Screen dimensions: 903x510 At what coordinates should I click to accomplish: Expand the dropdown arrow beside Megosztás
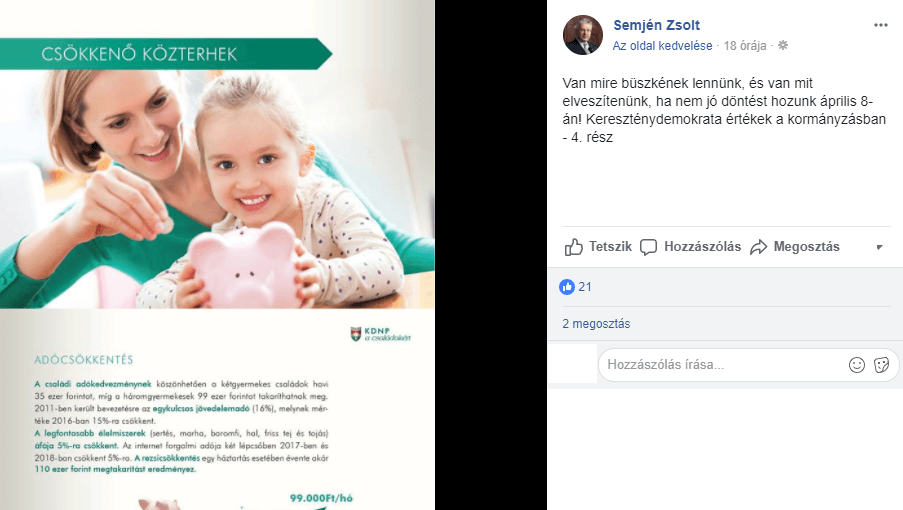pyautogui.click(x=879, y=247)
